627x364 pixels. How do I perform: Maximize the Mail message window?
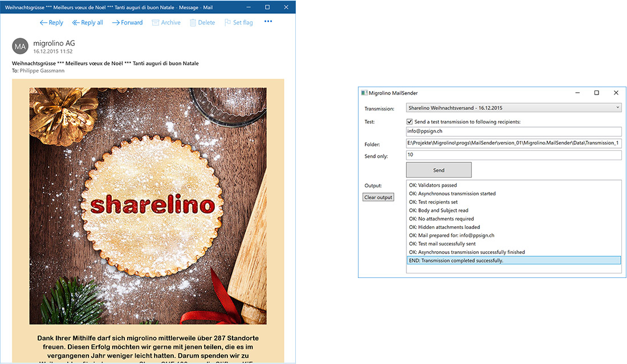coord(267,7)
